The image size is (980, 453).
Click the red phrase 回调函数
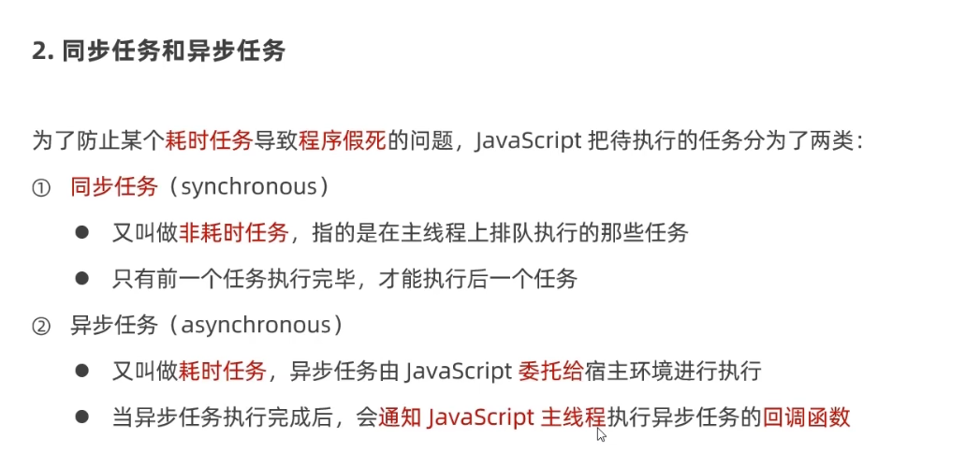[x=806, y=417]
